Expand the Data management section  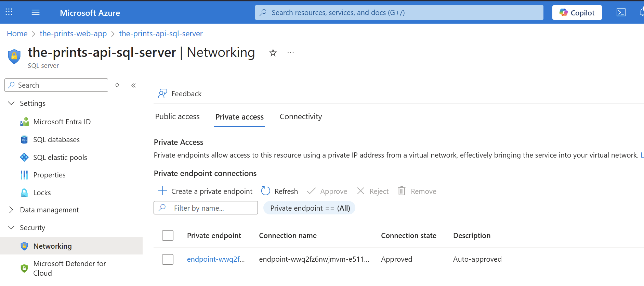(x=11, y=210)
